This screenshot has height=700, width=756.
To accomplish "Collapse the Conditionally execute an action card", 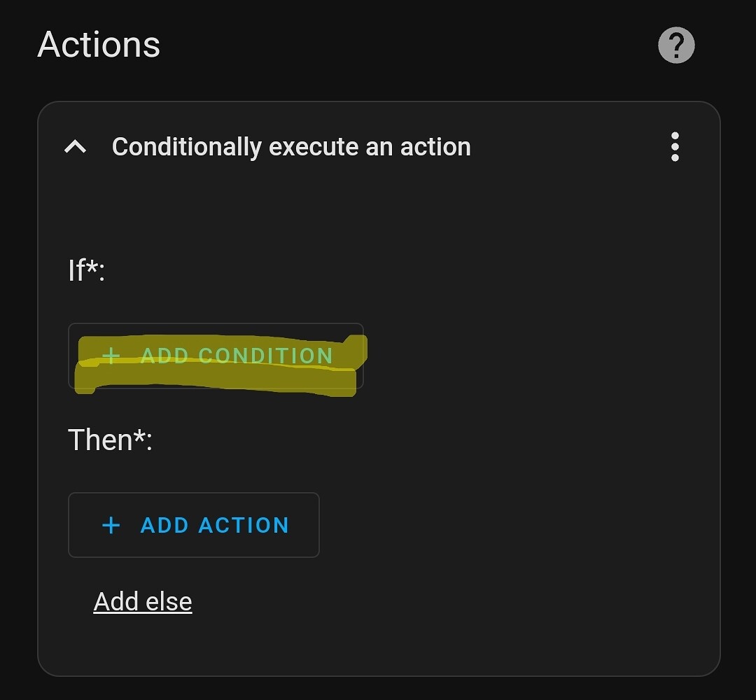I will (x=75, y=146).
